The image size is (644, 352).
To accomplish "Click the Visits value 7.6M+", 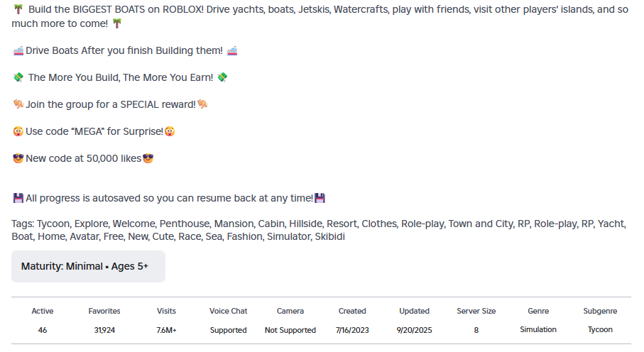I will pyautogui.click(x=166, y=330).
